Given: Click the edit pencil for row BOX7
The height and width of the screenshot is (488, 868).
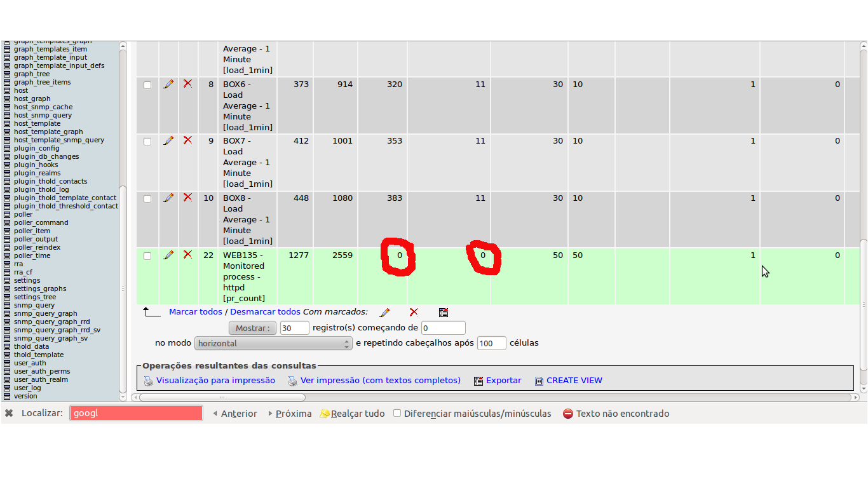Looking at the screenshot, I should click(x=168, y=140).
